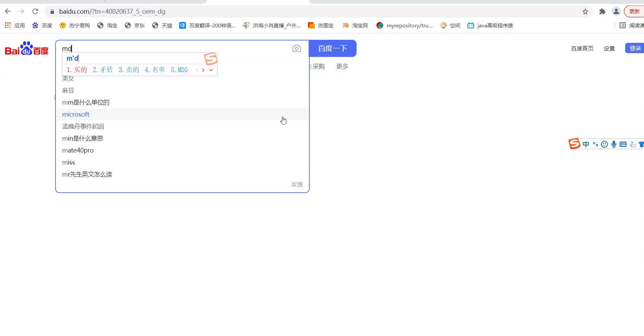Open the emoji smiley on Sogou toolbar
The height and width of the screenshot is (336, 644).
coord(605,144)
